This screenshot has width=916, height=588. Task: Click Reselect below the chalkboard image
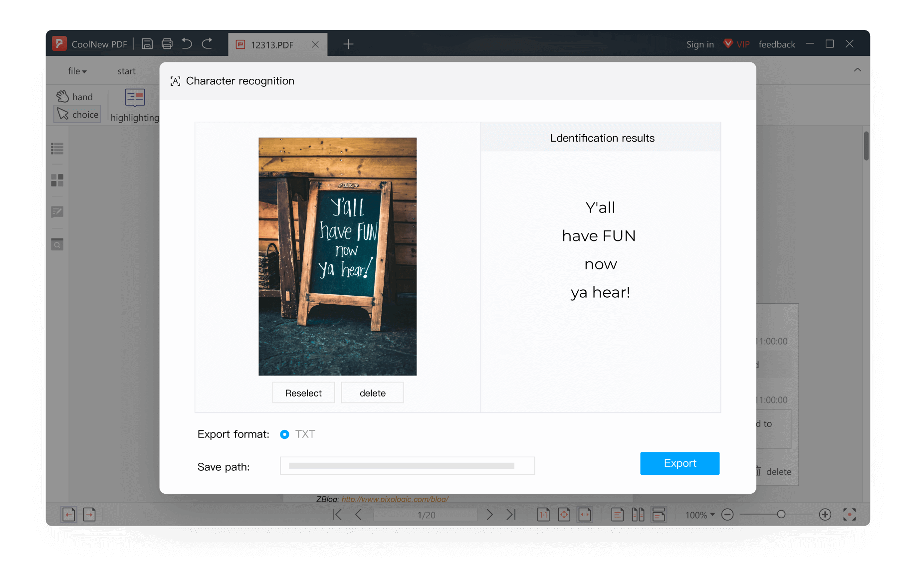point(303,392)
